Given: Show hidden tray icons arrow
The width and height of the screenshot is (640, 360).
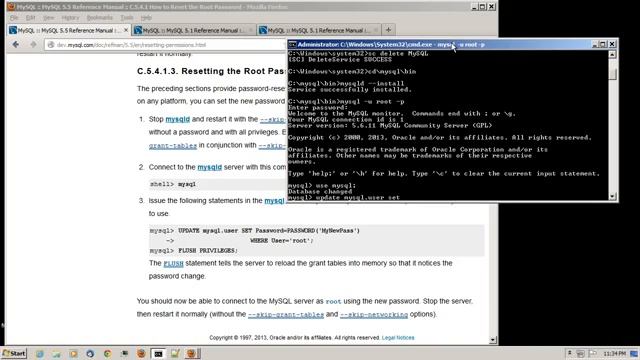Looking at the screenshot, I should (569, 353).
